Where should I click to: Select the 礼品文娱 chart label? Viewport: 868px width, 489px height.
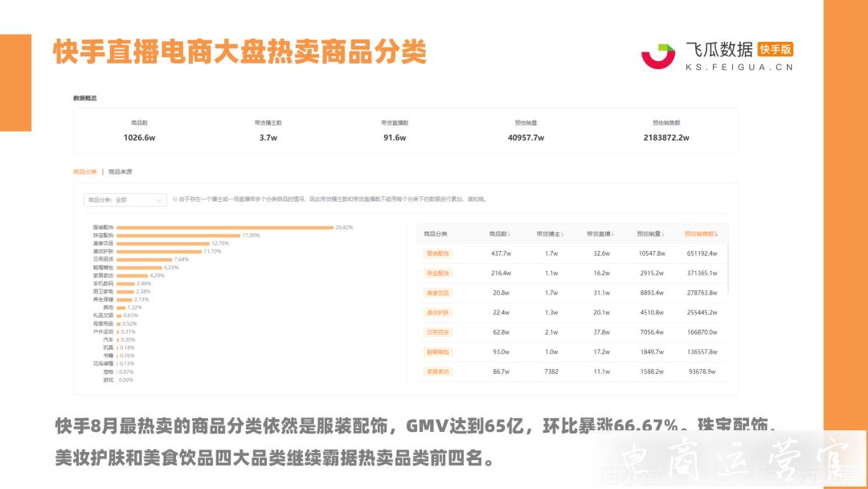point(103,315)
